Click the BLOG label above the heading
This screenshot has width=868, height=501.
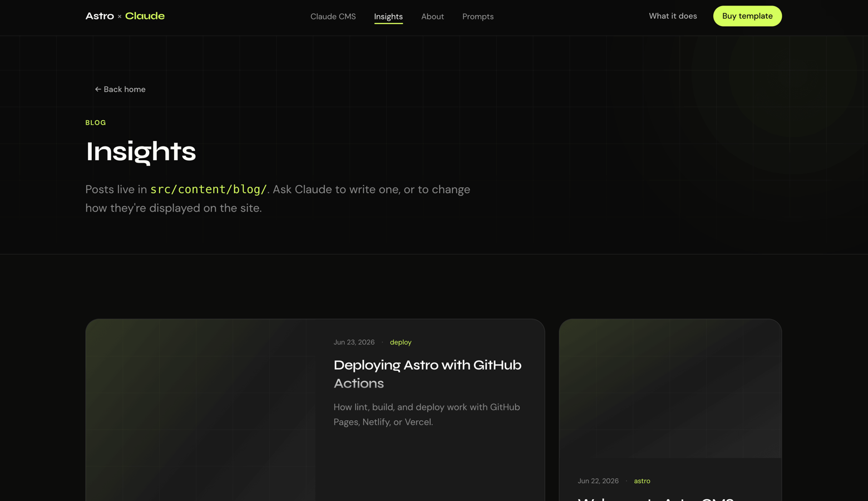coord(96,122)
